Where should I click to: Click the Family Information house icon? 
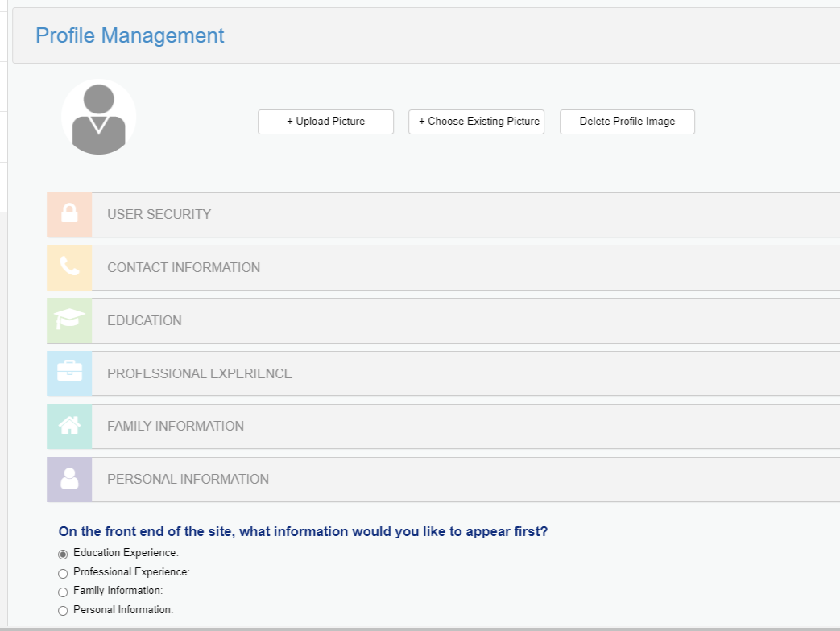(69, 427)
